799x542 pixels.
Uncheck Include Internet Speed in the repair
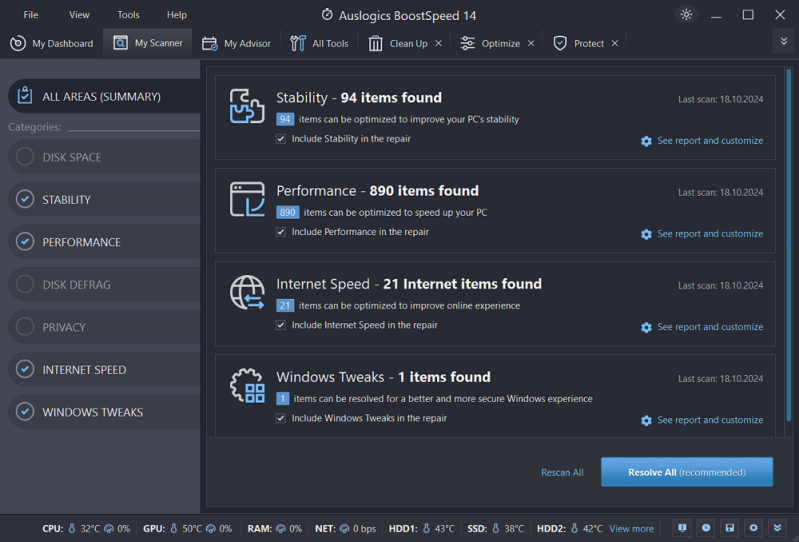click(x=281, y=325)
